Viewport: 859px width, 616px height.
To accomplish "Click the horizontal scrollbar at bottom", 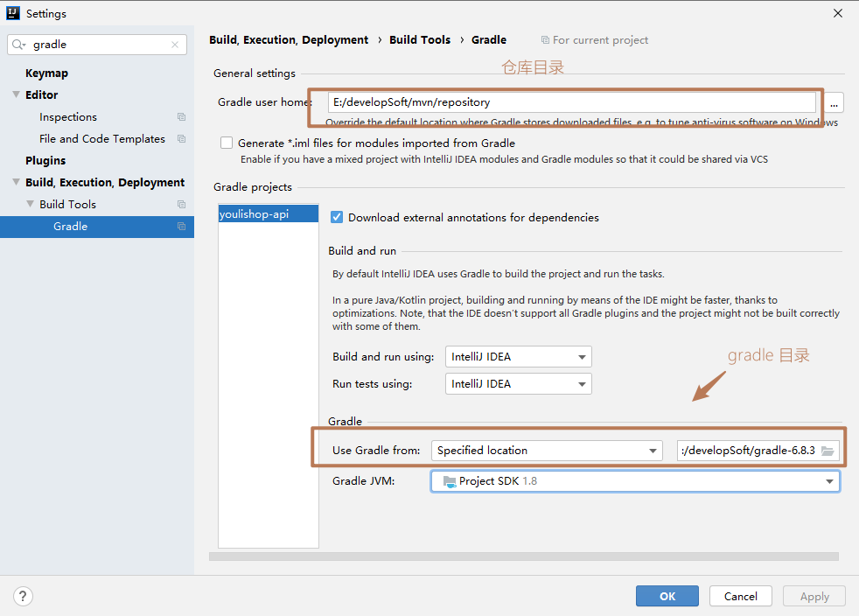I will point(524,556).
